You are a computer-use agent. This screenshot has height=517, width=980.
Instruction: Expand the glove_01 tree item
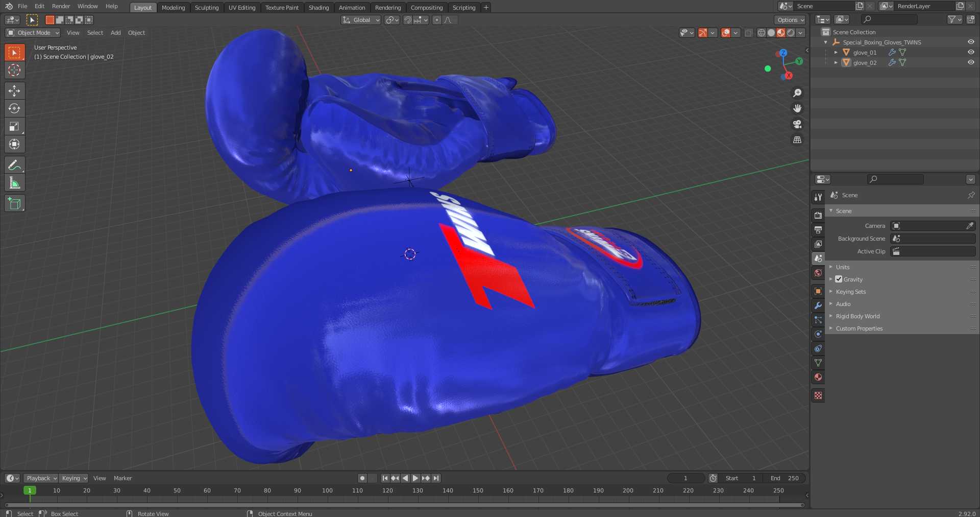[x=836, y=52]
